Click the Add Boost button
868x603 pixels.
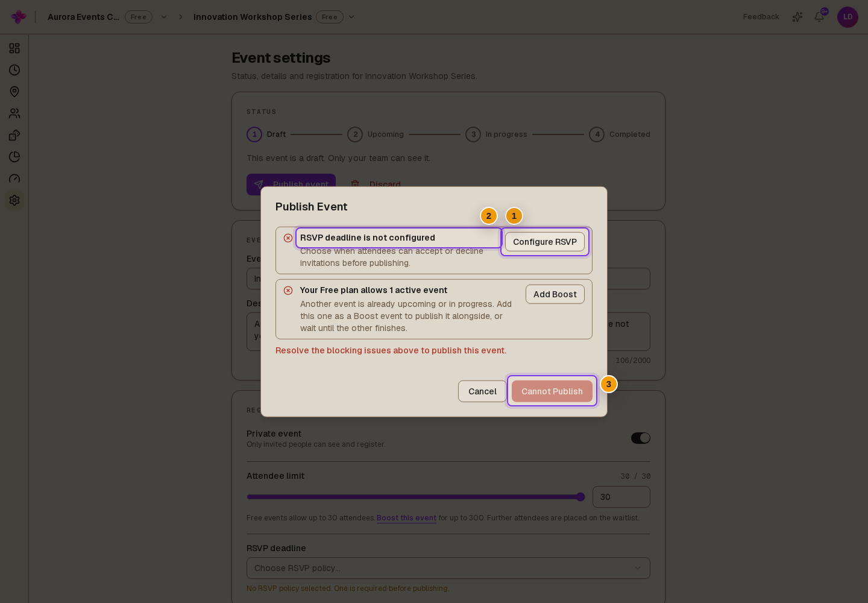pyautogui.click(x=555, y=294)
